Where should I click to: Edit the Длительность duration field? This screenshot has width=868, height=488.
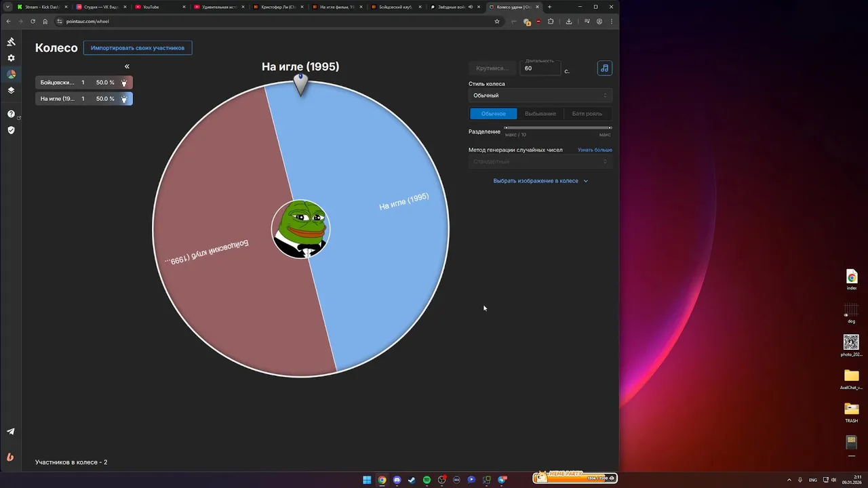(540, 68)
